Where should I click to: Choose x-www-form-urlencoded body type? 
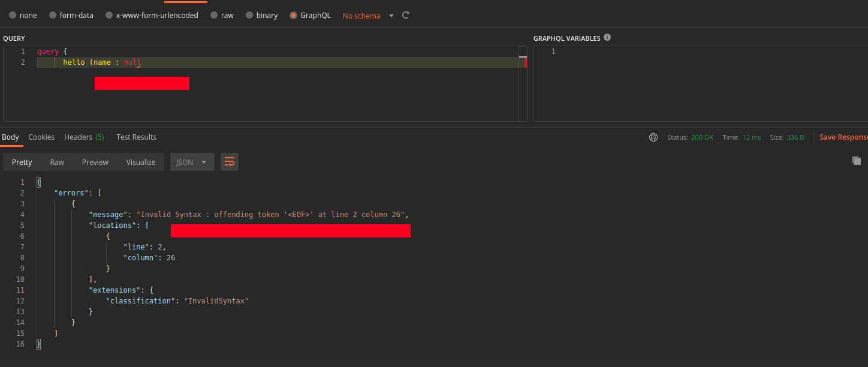(x=152, y=15)
